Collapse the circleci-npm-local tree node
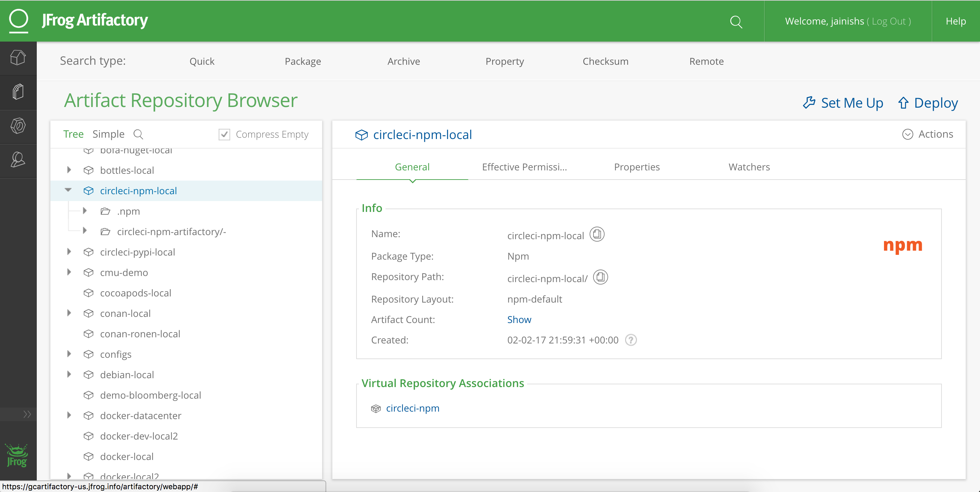This screenshot has width=980, height=492. point(68,190)
